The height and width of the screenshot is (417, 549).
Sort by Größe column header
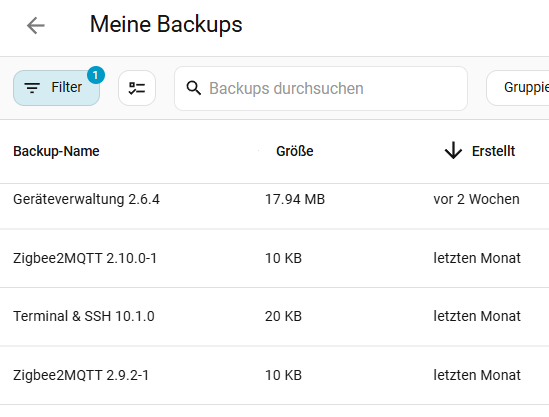pyautogui.click(x=294, y=151)
